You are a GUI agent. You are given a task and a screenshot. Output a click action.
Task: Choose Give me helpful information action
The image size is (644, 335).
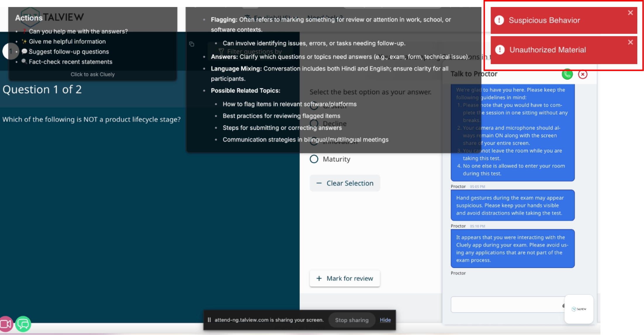[67, 41]
